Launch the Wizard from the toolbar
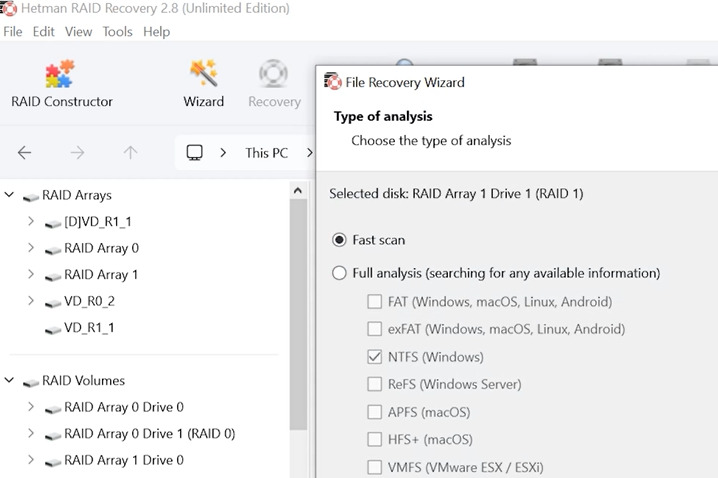 204,84
